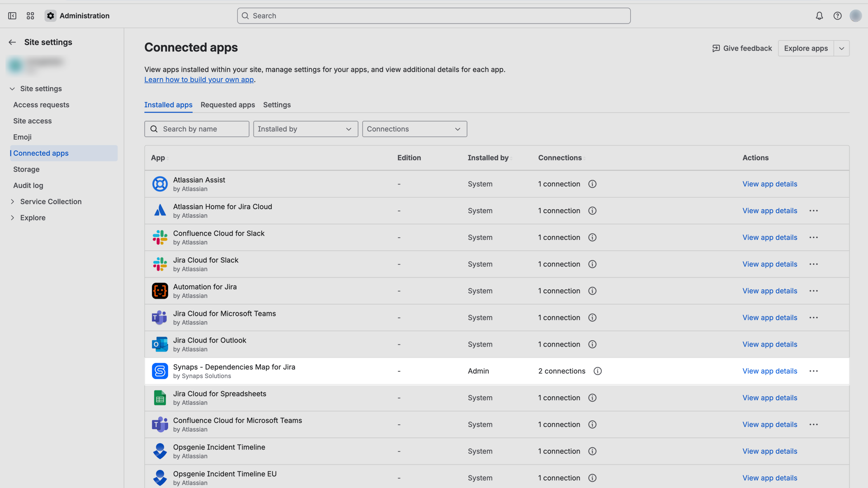This screenshot has height=488, width=868.
Task: Open more actions for Confluence Cloud for Slack
Action: [x=813, y=237]
